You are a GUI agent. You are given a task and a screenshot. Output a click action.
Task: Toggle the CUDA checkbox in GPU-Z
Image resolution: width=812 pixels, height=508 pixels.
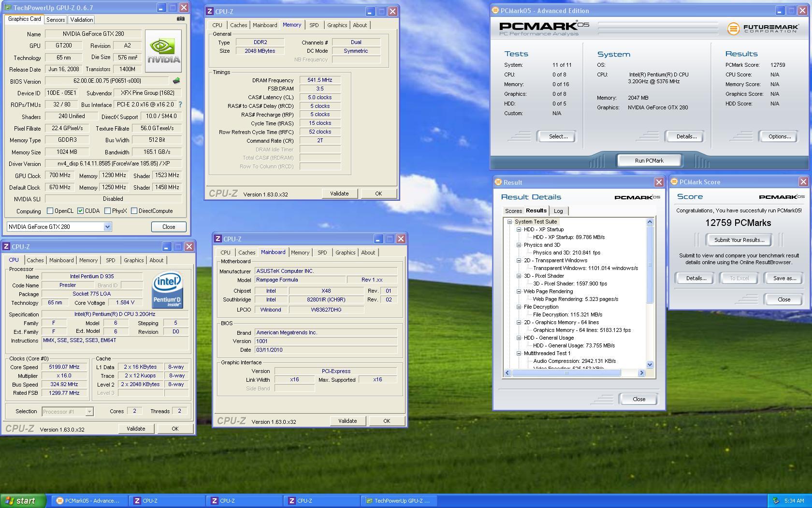[x=80, y=211]
